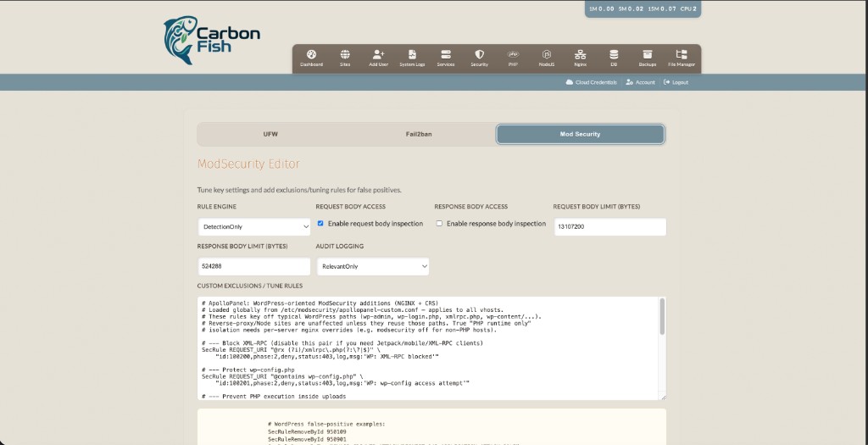Open the Account link
Screen dimensions: 868x445
click(640, 82)
